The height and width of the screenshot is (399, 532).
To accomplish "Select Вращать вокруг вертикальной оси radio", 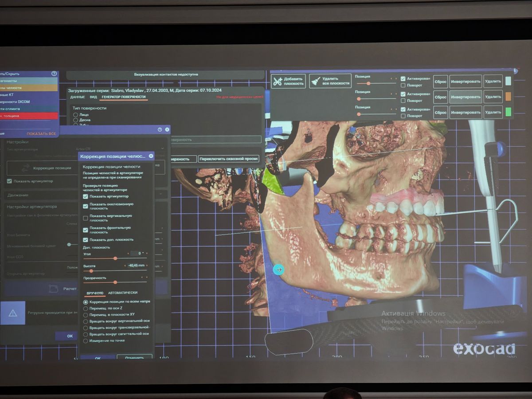I will pyautogui.click(x=86, y=321).
